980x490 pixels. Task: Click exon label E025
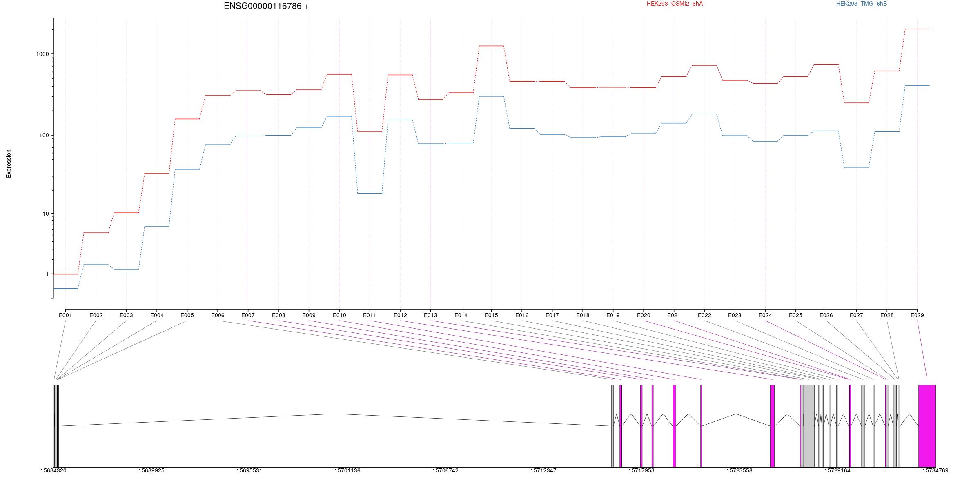click(x=795, y=315)
